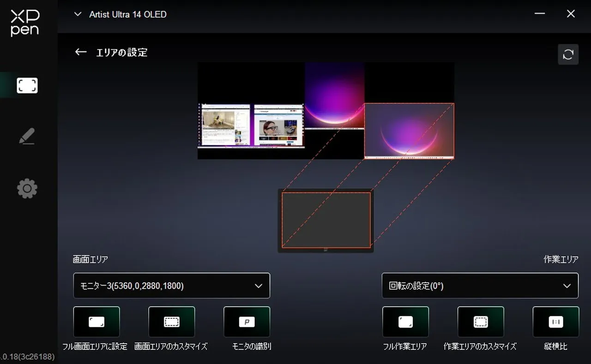Image resolution: width=591 pixels, height=364 pixels.
Task: Open the gear settings sidebar icon
Action: 27,189
